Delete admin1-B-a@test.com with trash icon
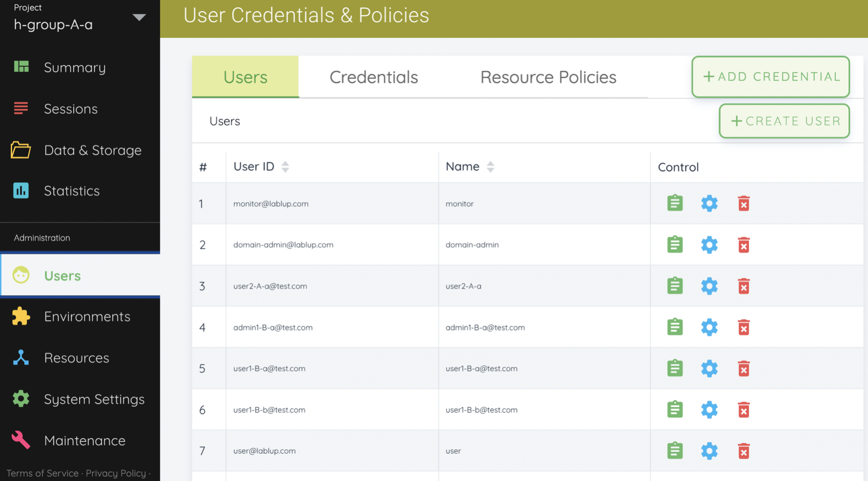 [x=744, y=327]
